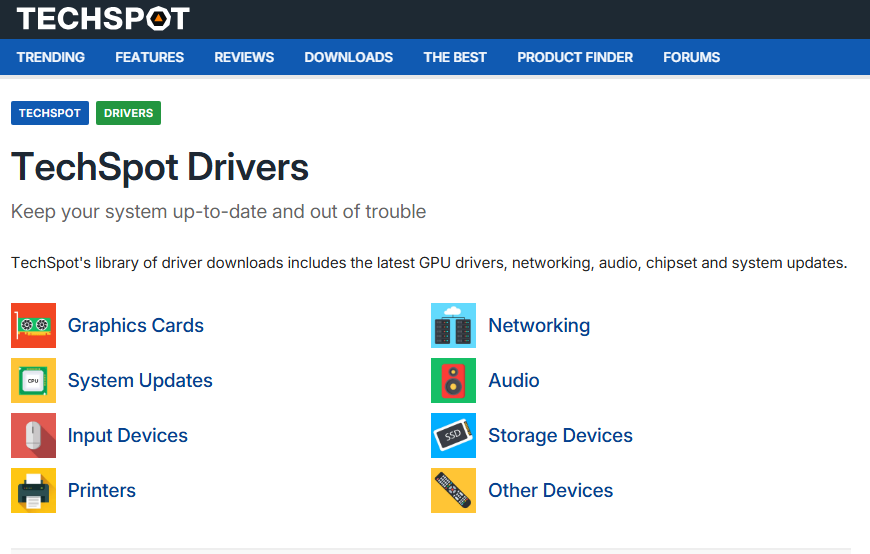The height and width of the screenshot is (554, 870).
Task: Select The Best navigation item
Action: coord(455,57)
